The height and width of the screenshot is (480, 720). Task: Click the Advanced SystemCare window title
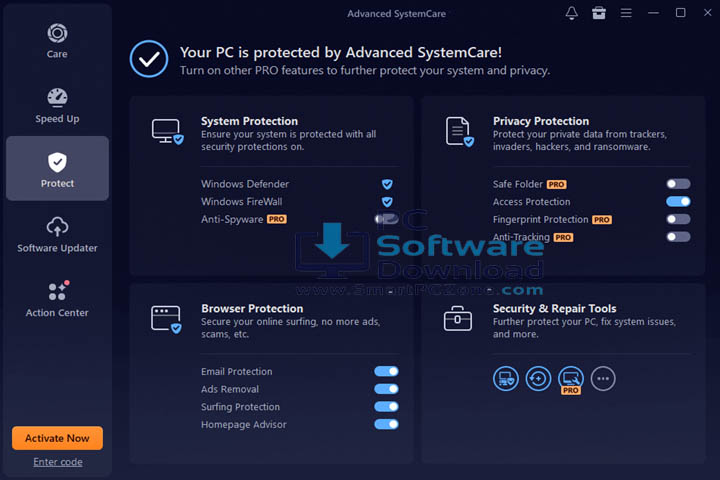point(396,14)
